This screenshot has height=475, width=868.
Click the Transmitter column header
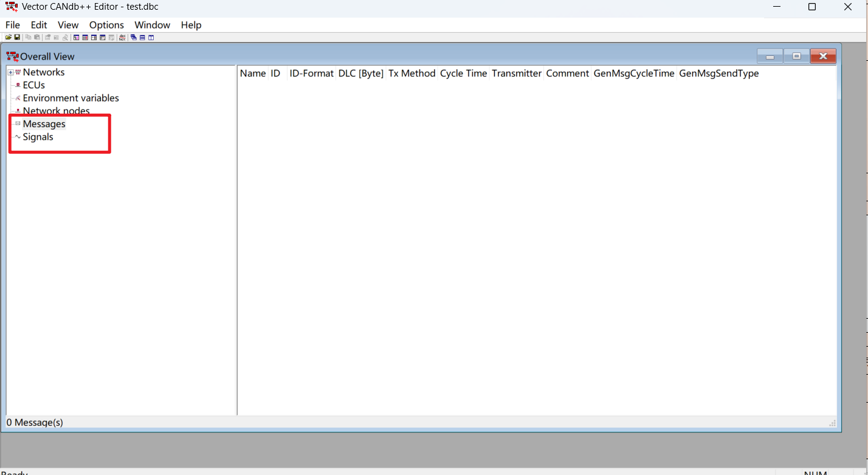516,74
